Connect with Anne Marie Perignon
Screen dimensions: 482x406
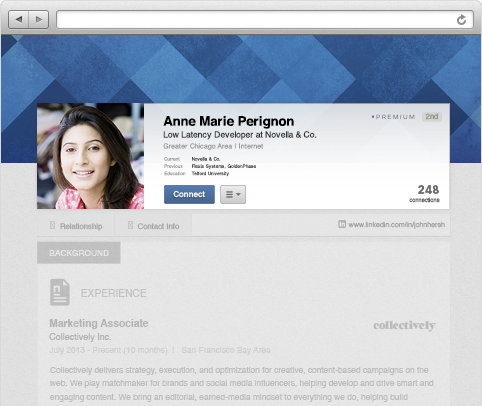tap(189, 194)
